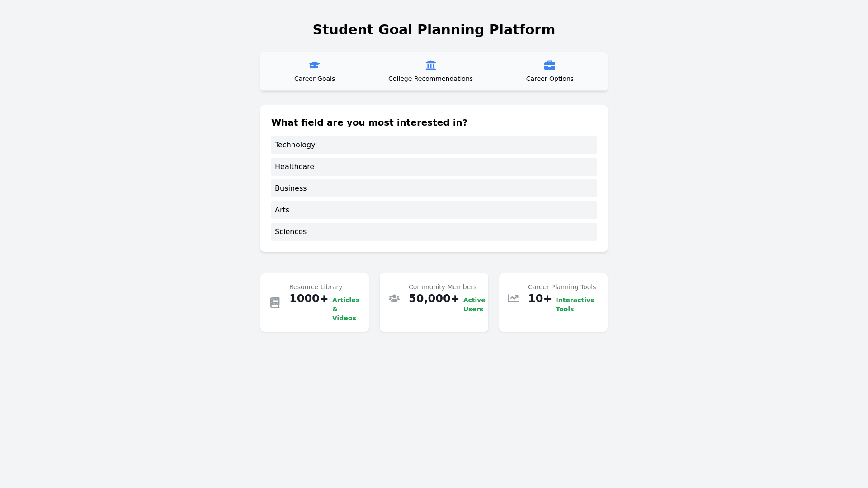Click the 1000+ resource count
The height and width of the screenshot is (488, 868).
point(309,299)
